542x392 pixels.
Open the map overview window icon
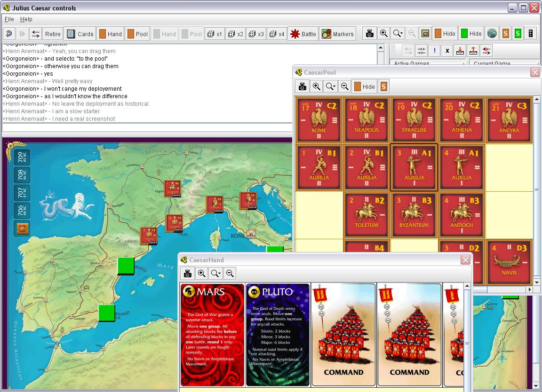pyautogui.click(x=425, y=33)
